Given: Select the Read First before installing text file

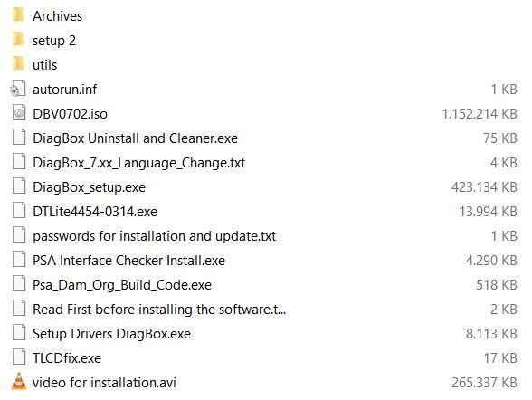Looking at the screenshot, I should [159, 310].
